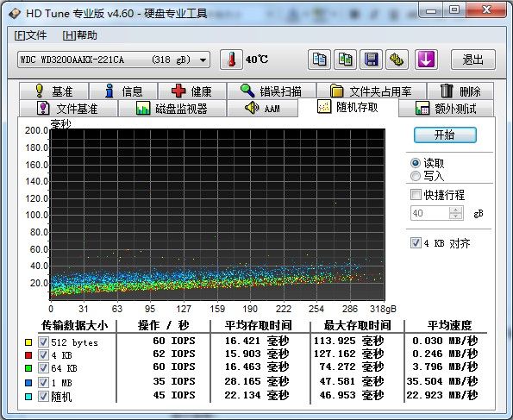Click the purple download arrow icon
Image resolution: width=513 pixels, height=420 pixels.
(426, 60)
